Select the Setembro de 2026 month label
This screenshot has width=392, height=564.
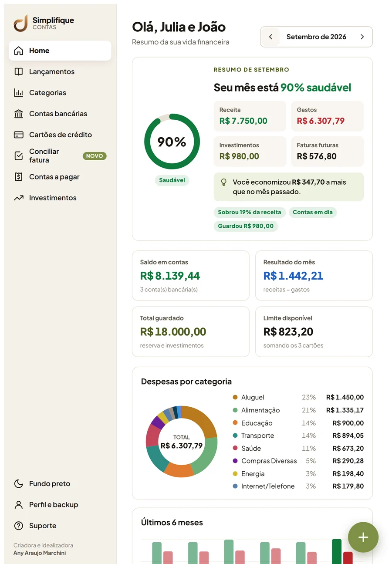316,37
